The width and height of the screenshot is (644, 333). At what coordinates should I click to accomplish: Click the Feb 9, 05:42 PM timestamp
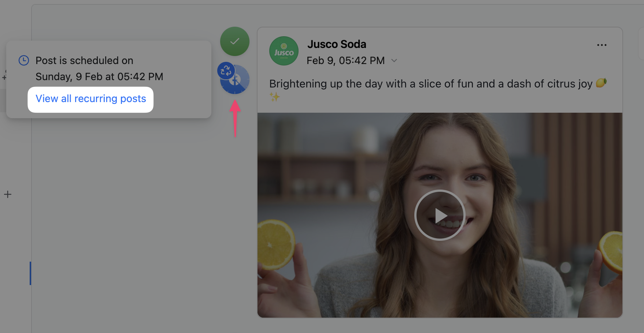[x=345, y=60]
